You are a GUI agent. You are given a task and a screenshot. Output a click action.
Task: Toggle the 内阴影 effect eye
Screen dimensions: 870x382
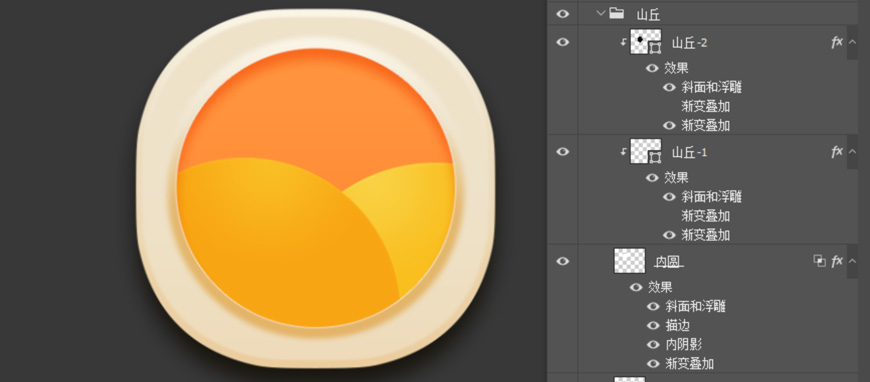[653, 345]
